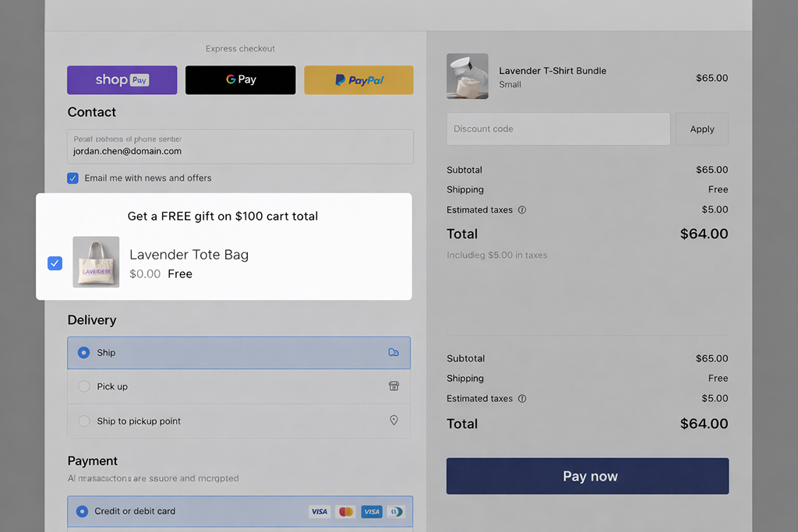Image resolution: width=798 pixels, height=532 pixels.
Task: Uncheck Email me with news and offers
Action: click(x=73, y=178)
